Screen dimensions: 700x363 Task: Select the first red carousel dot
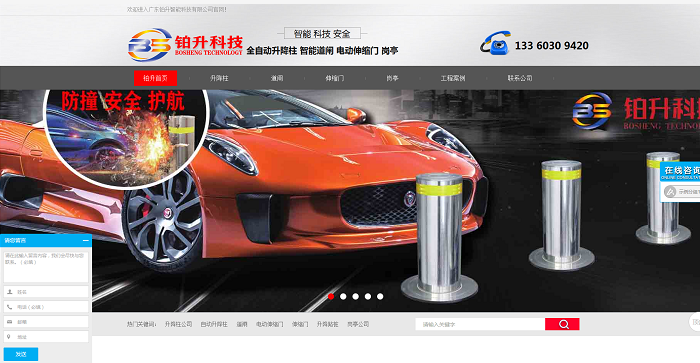pyautogui.click(x=331, y=296)
